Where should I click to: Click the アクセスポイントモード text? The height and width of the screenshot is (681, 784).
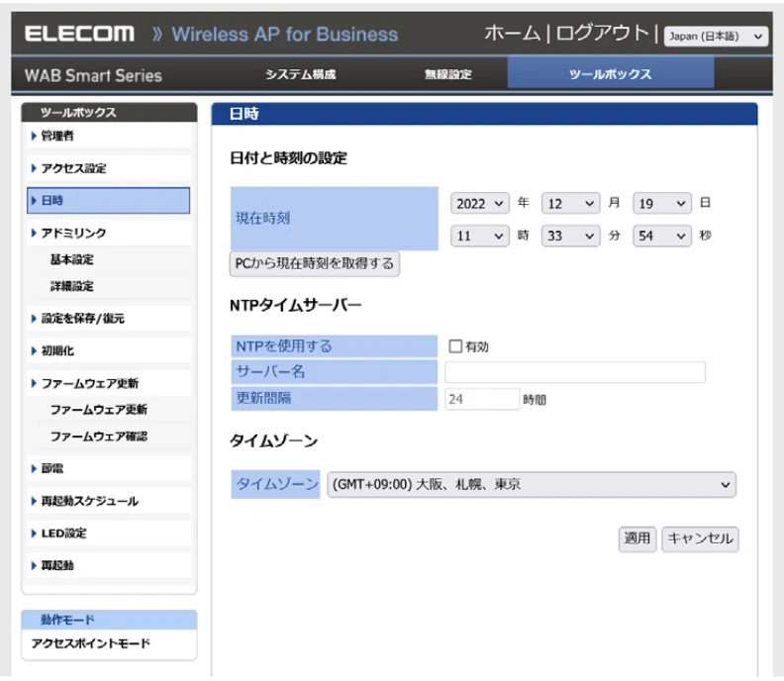coord(90,643)
